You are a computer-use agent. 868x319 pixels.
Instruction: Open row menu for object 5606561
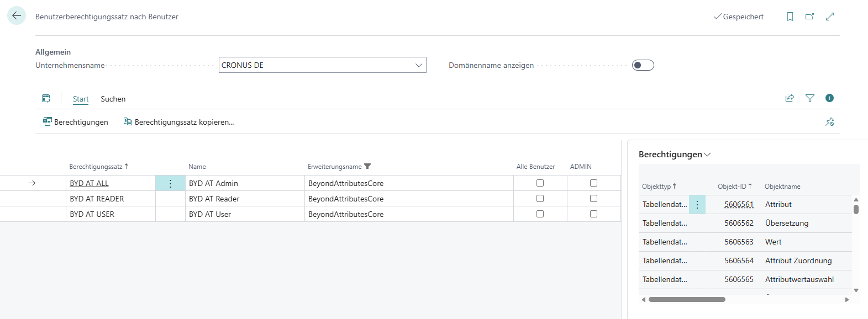pos(697,205)
